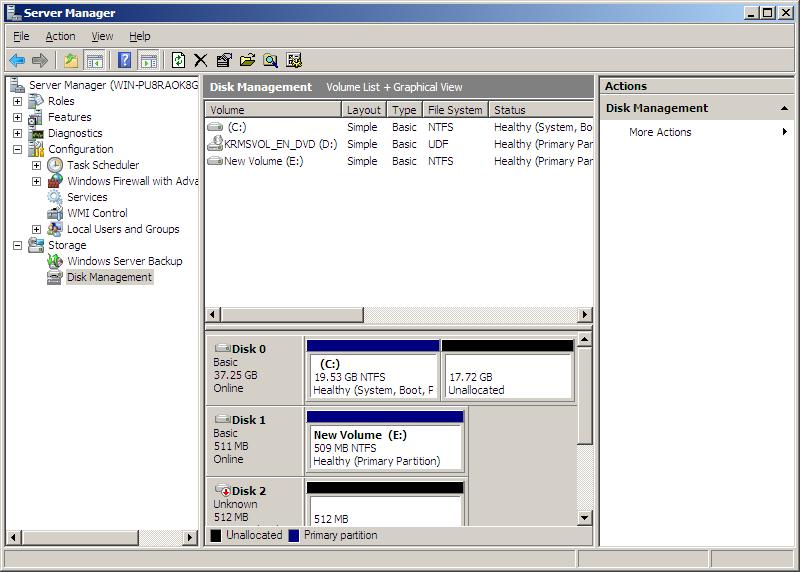
Task: Open the View menu
Action: (102, 36)
